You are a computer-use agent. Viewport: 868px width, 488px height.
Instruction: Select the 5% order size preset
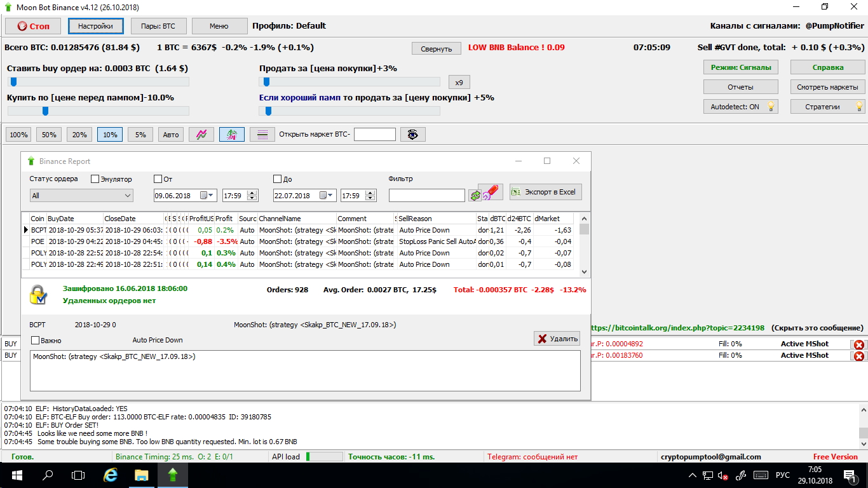point(140,135)
